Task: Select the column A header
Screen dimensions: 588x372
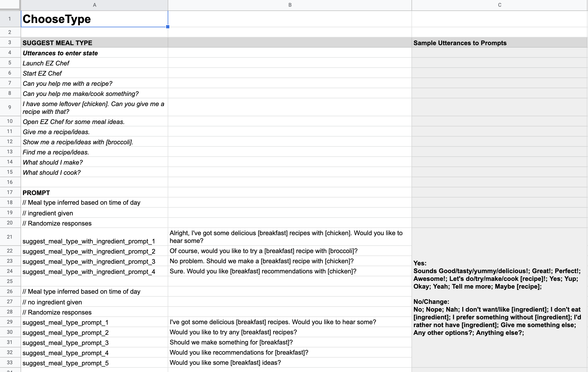Action: pos(94,5)
